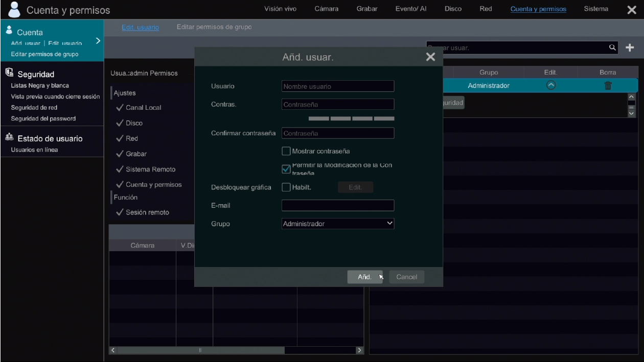The width and height of the screenshot is (644, 362).
Task: Click the Añd. button to add user
Action: 364,277
